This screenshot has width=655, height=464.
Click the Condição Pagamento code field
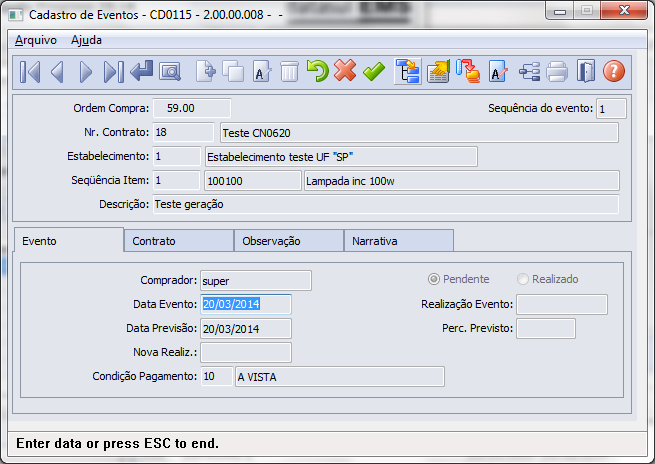217,376
